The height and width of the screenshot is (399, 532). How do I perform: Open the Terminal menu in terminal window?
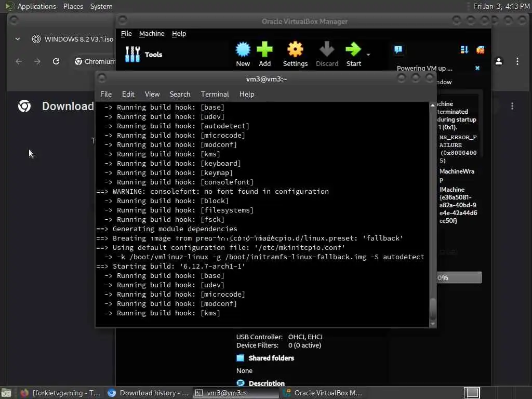215,95
